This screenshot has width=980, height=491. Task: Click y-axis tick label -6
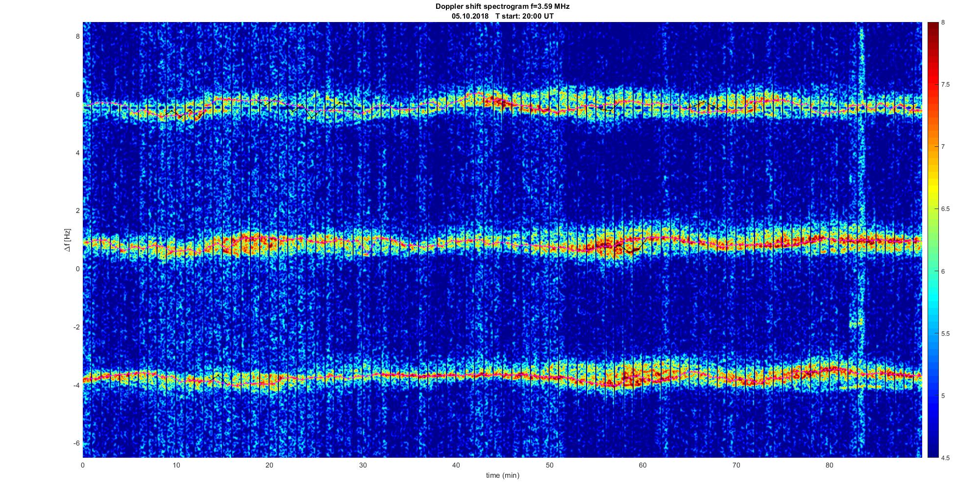coord(76,443)
